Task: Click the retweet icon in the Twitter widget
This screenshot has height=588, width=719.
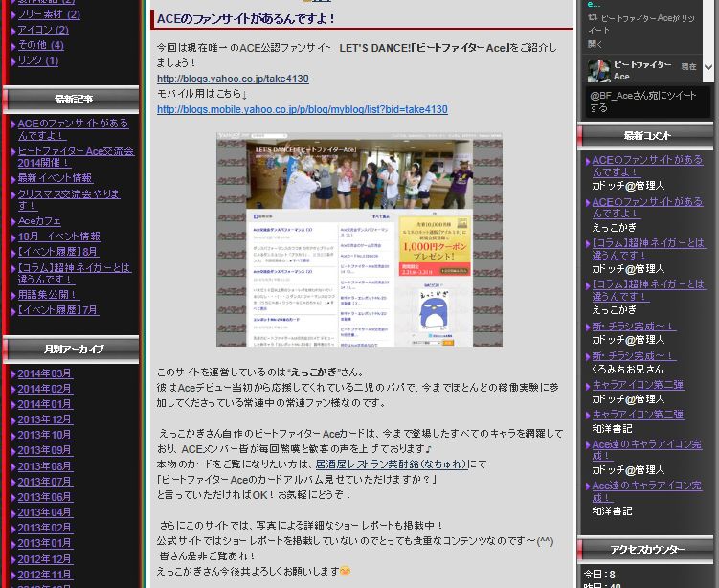Action: click(593, 18)
